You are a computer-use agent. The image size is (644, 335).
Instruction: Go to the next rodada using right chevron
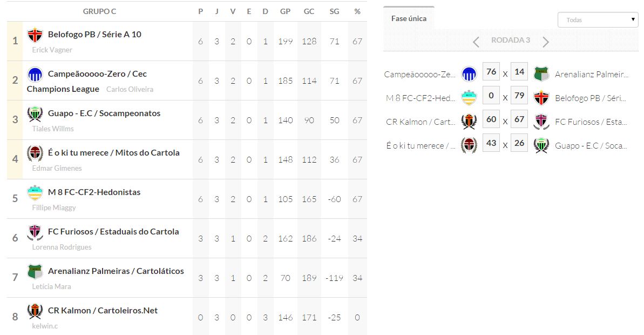(546, 42)
